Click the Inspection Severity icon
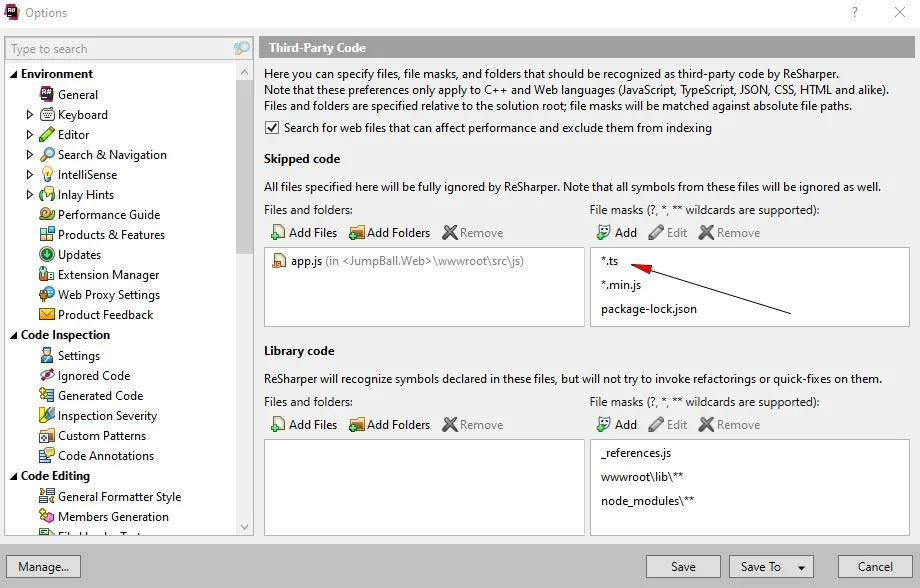 point(47,415)
